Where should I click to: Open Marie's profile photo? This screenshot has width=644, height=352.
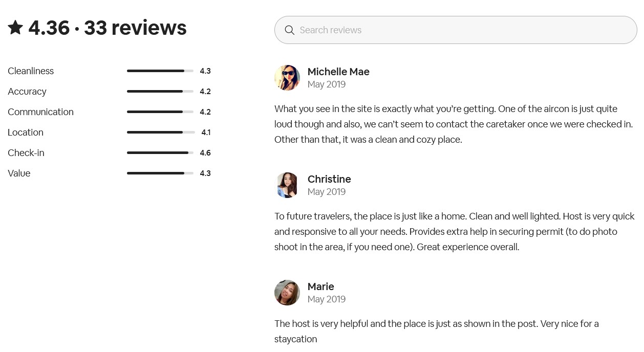pyautogui.click(x=287, y=293)
